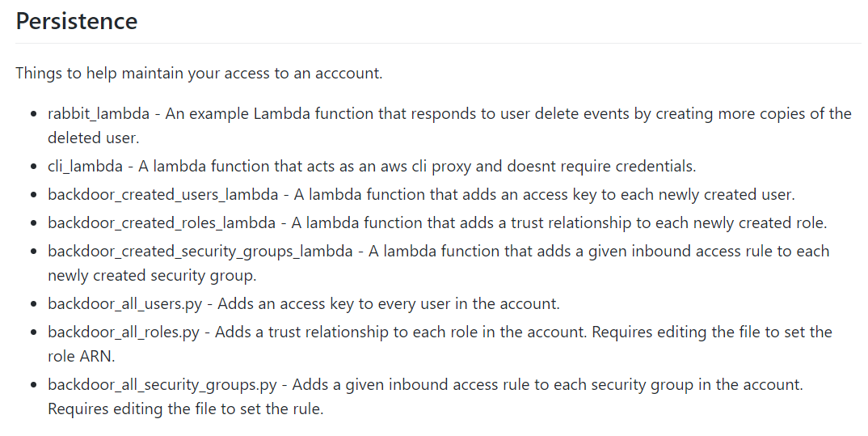Select the cli_lambda entry name
The height and width of the screenshot is (436, 868).
pyautogui.click(x=86, y=167)
